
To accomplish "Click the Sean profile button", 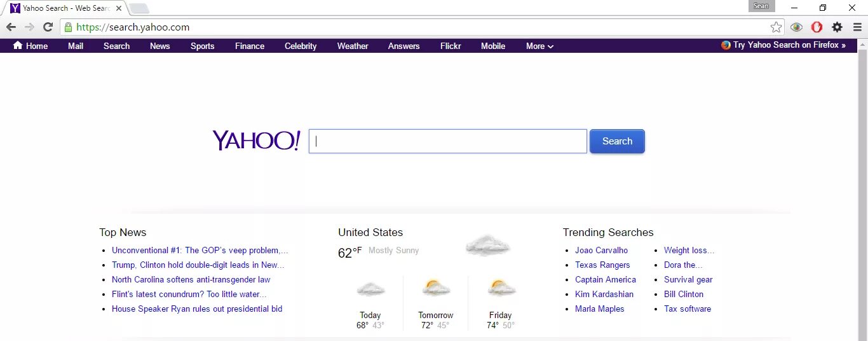I will click(761, 6).
